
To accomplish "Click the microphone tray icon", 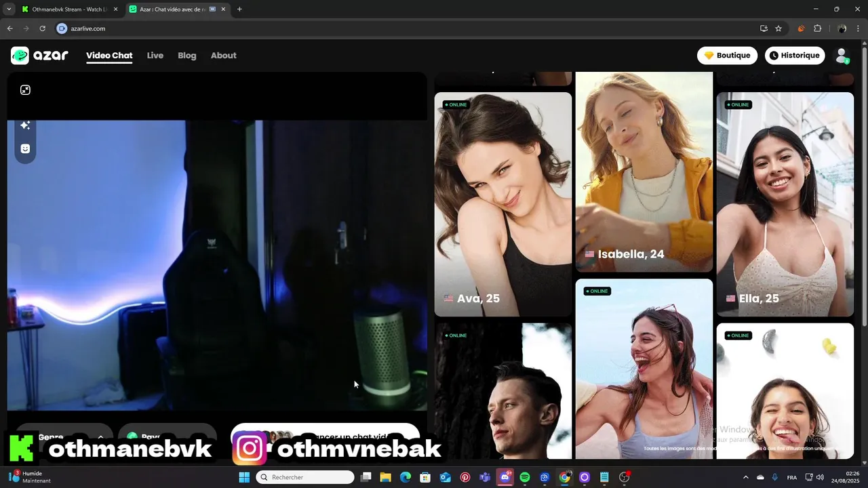I will click(x=775, y=477).
